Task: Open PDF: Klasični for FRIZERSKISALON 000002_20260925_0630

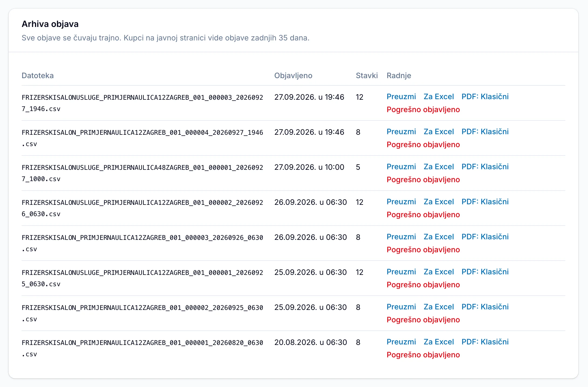Action: (x=485, y=307)
